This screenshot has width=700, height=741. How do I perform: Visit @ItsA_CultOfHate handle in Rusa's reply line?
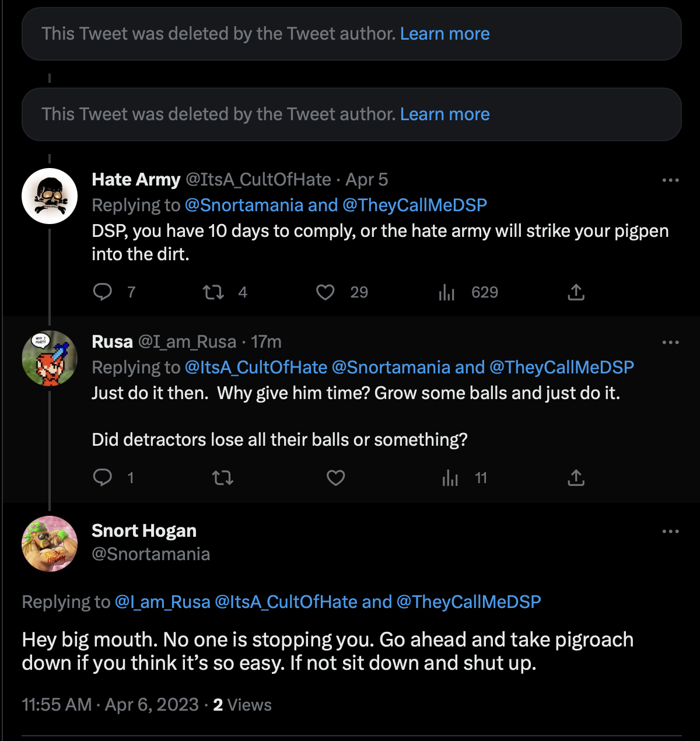coord(256,367)
